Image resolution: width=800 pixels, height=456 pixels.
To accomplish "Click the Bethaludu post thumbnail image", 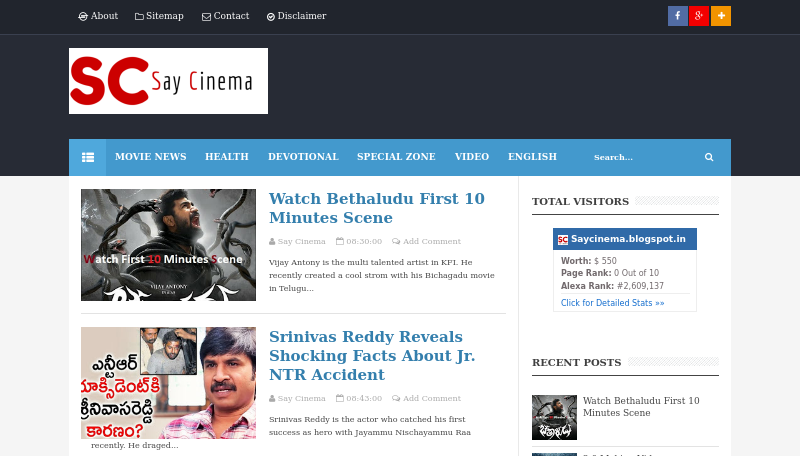I will [x=168, y=245].
